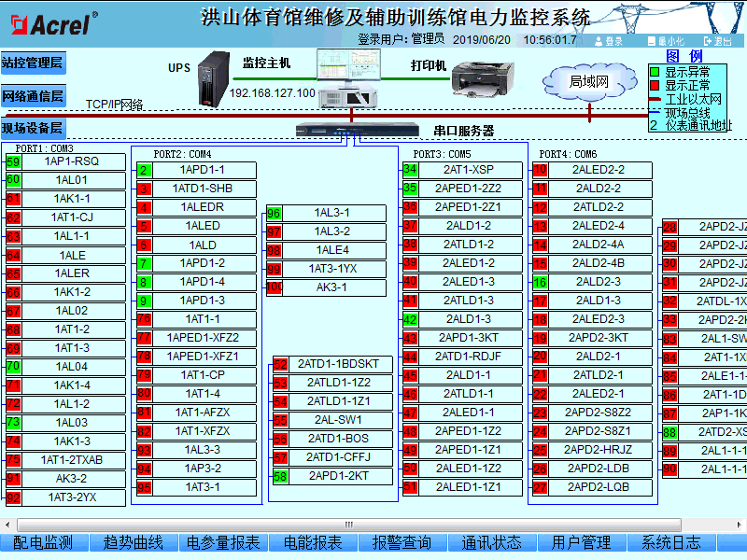747x560 pixels.
Task: Click the 退出 exit icon button
Action: pos(718,41)
